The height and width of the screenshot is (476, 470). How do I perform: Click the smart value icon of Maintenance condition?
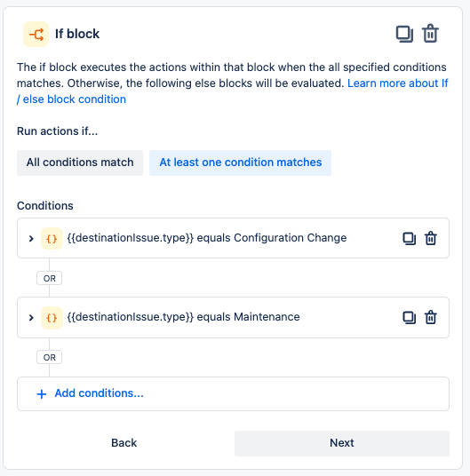(52, 318)
